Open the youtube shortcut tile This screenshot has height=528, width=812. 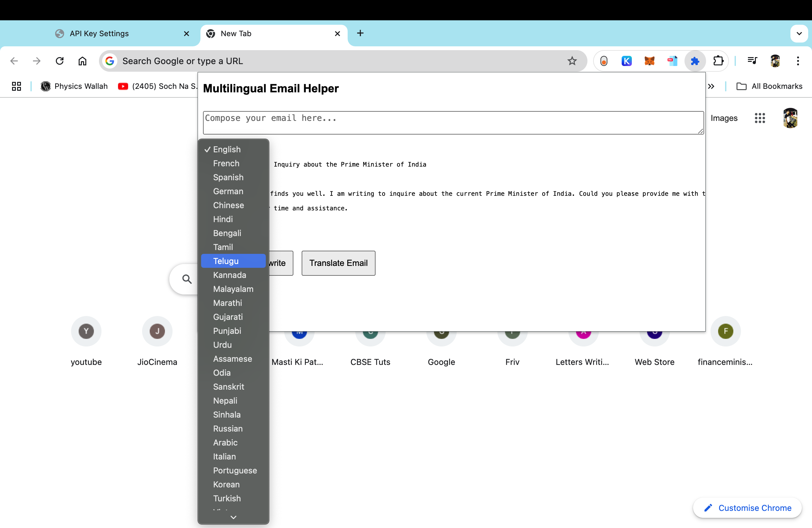tap(86, 331)
